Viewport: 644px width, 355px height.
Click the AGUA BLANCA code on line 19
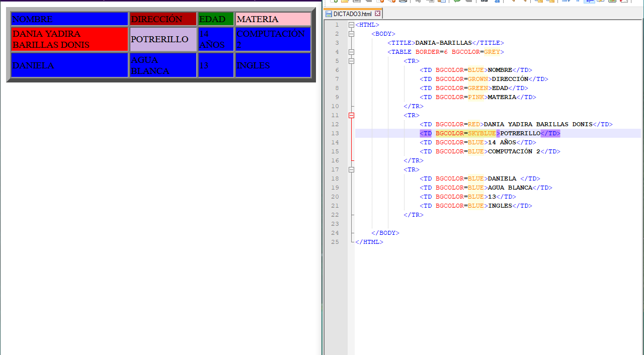(x=486, y=188)
